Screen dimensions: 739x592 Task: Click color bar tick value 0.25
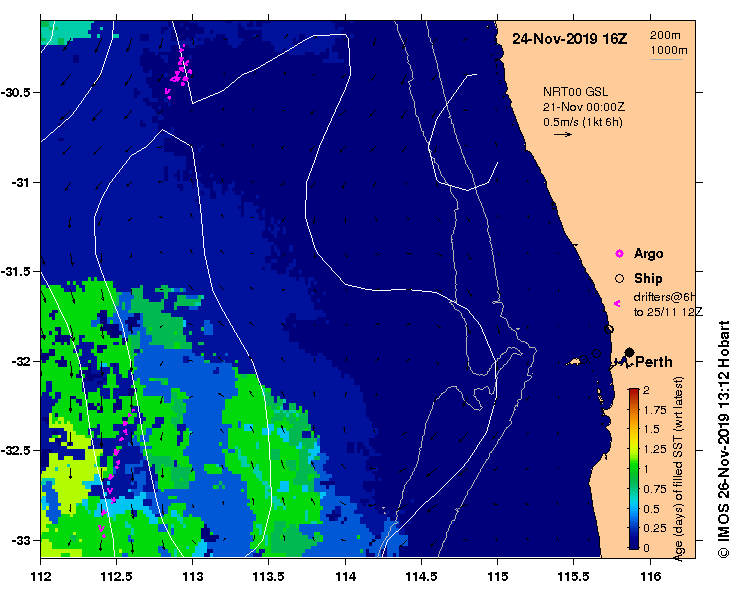(x=655, y=528)
